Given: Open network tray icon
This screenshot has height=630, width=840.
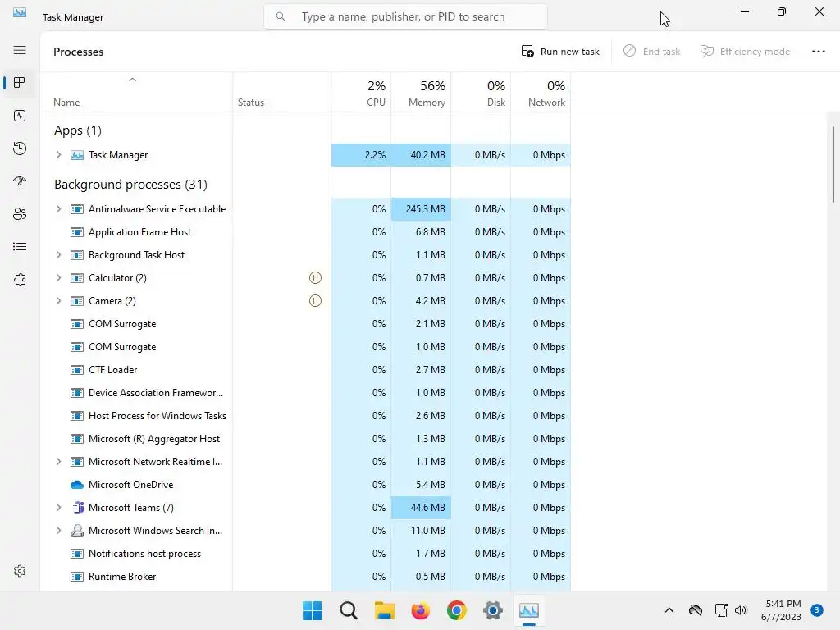Looking at the screenshot, I should pos(721,610).
